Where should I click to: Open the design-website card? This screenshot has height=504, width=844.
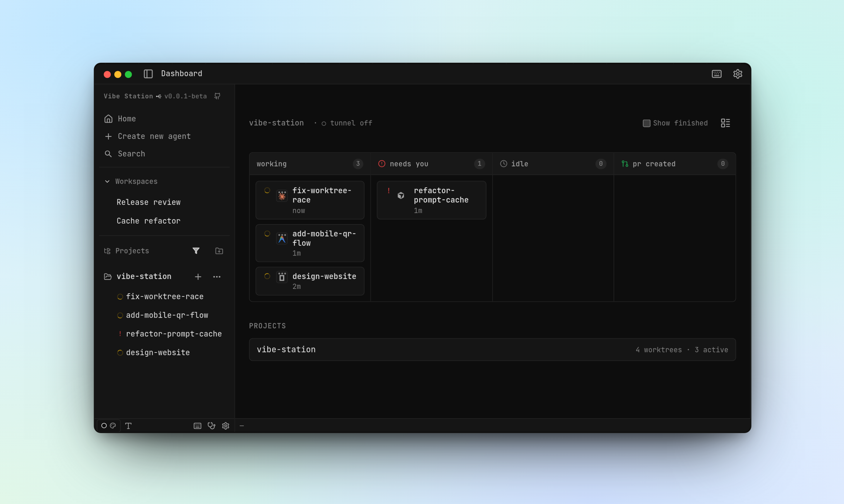coord(310,281)
